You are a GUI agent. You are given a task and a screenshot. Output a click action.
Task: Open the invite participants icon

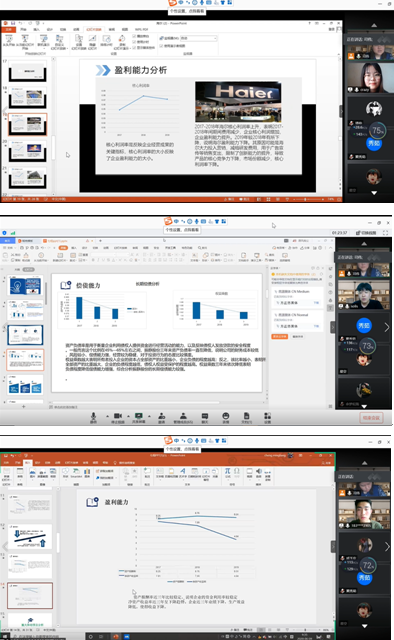pyautogui.click(x=162, y=416)
